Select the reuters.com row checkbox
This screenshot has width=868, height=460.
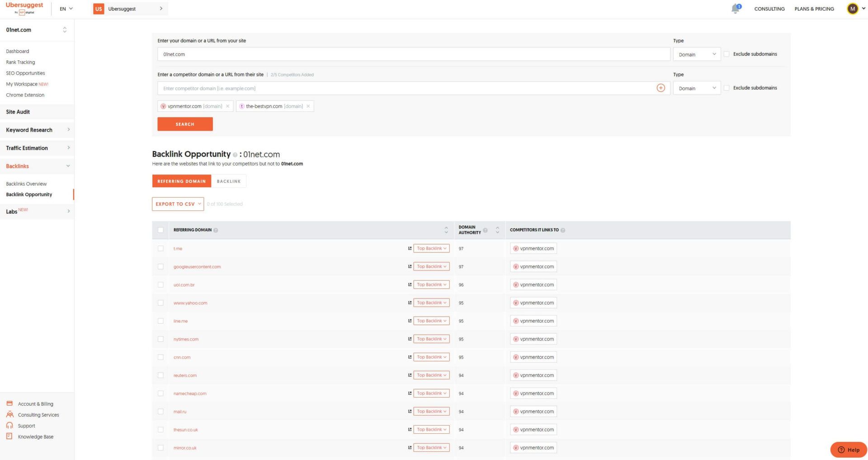[x=160, y=375]
